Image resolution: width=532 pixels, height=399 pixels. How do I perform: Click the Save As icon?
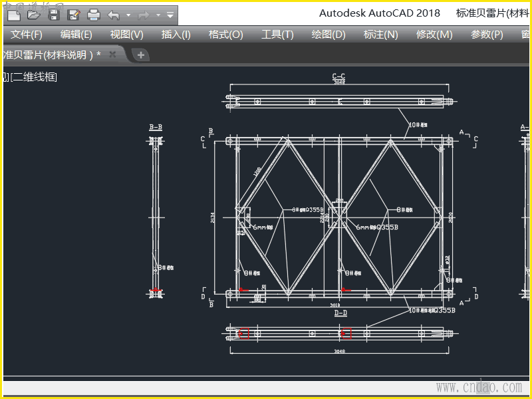tap(73, 15)
